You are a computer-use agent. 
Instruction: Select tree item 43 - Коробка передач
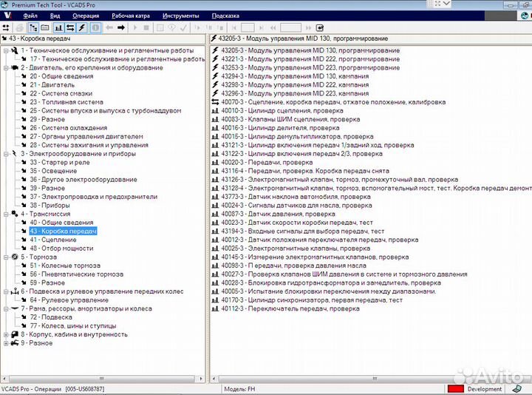[x=63, y=232]
